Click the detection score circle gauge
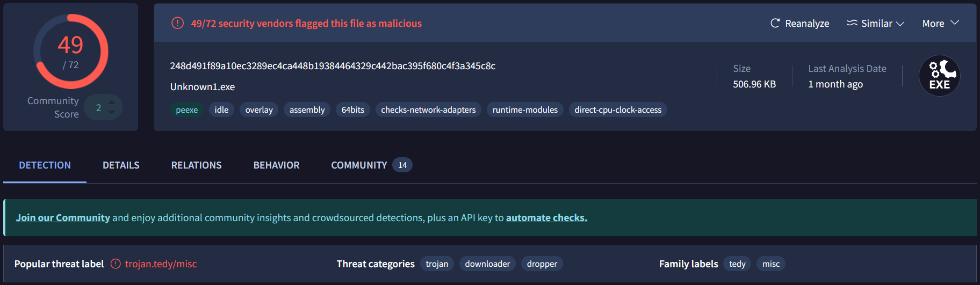This screenshot has height=285, width=980. [71, 52]
